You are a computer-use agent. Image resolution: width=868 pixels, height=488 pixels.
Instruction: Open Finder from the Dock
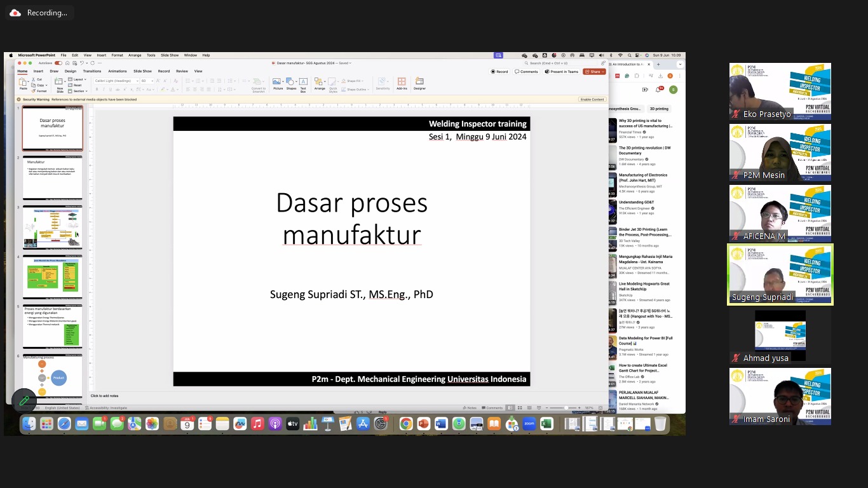point(29,424)
